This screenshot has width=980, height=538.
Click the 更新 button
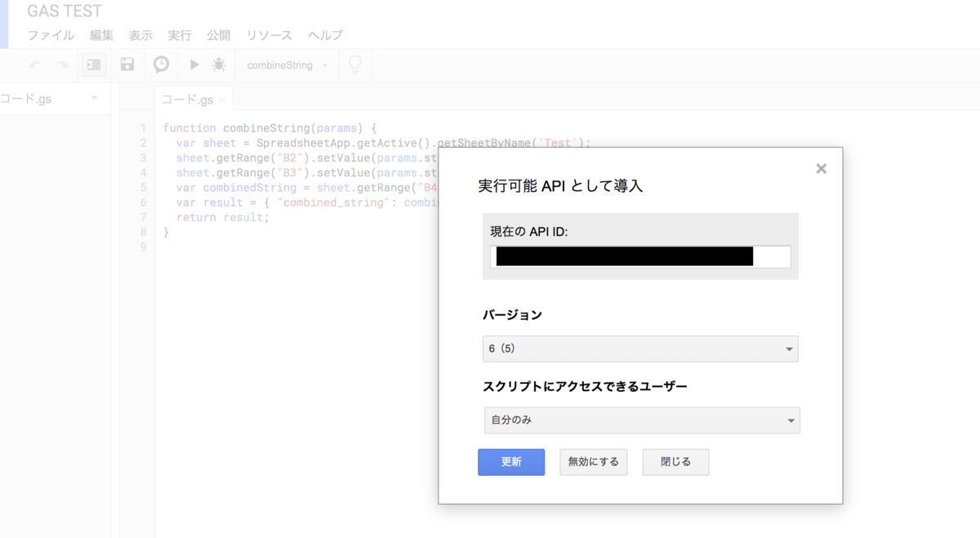click(x=511, y=462)
